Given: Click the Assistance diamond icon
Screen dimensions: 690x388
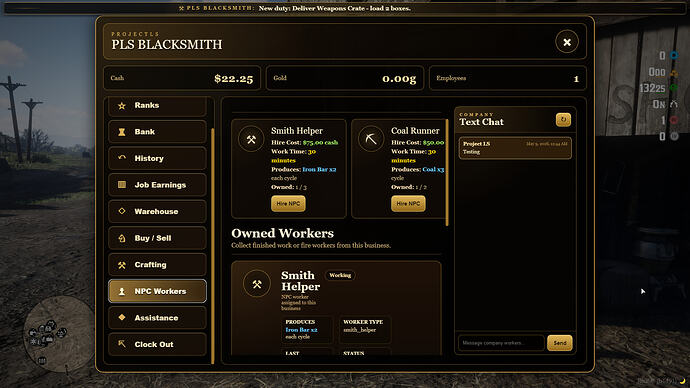Looking at the screenshot, I should pos(122,317).
